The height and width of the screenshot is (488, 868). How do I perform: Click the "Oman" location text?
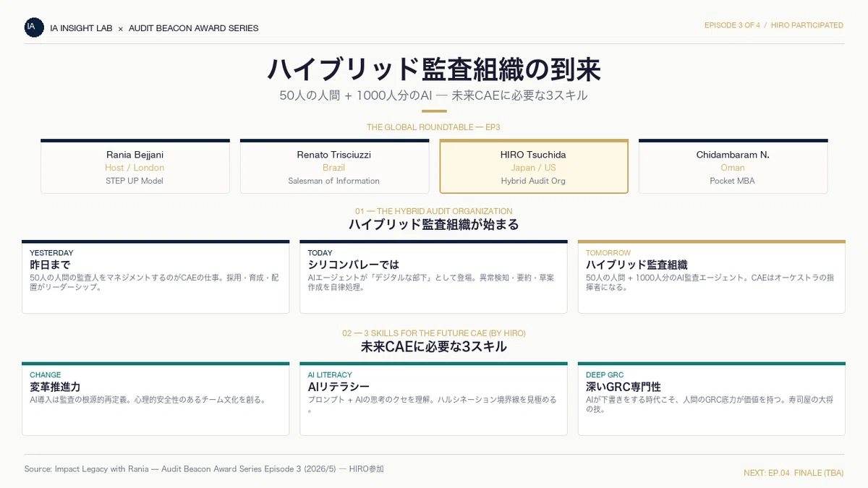point(733,168)
